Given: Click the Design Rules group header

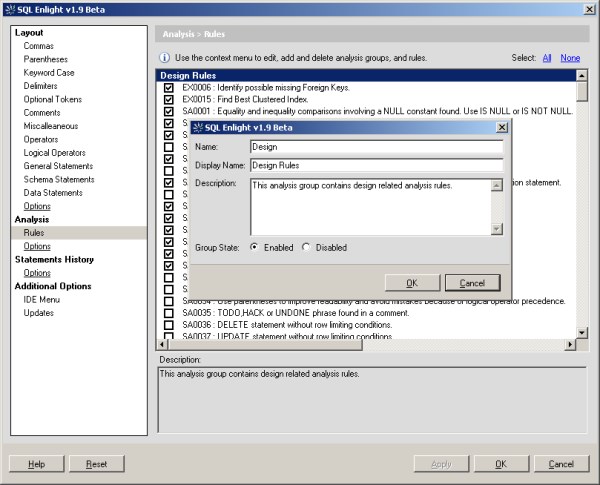Looking at the screenshot, I should pyautogui.click(x=366, y=75).
